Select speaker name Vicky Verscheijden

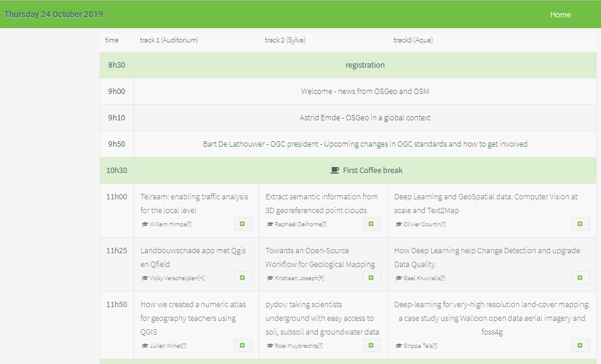pyautogui.click(x=174, y=278)
